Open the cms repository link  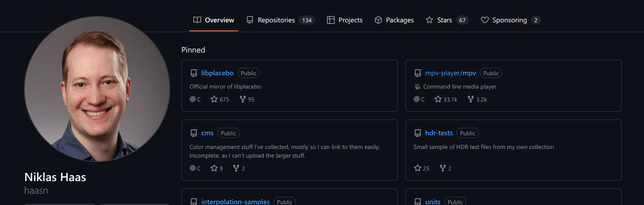point(207,133)
